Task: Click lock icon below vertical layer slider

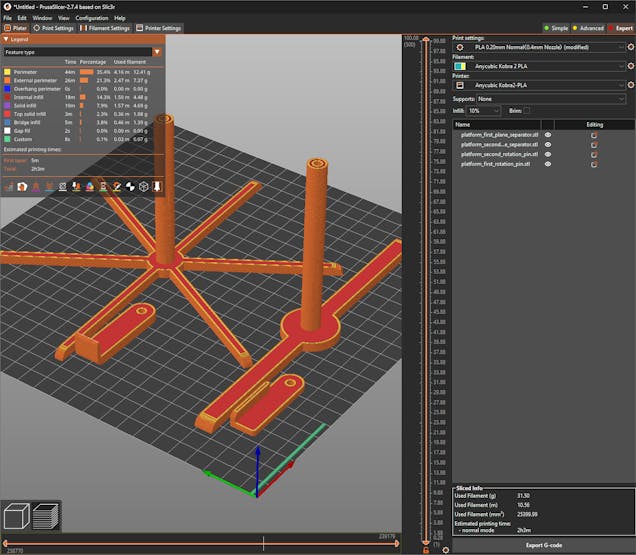Action: [425, 550]
